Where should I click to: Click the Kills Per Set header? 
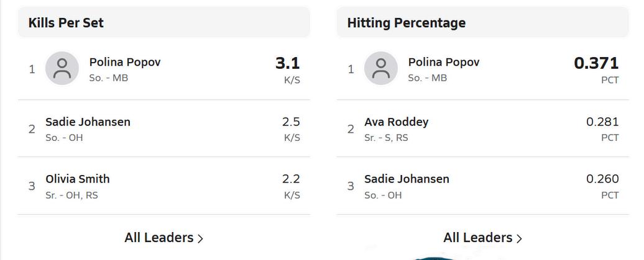click(x=66, y=23)
